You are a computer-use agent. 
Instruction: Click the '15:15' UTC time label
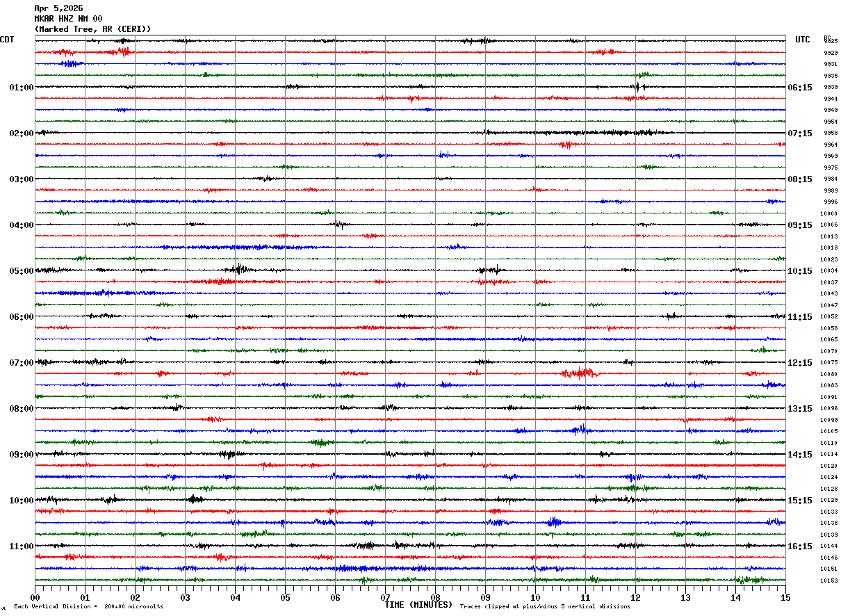(x=800, y=501)
